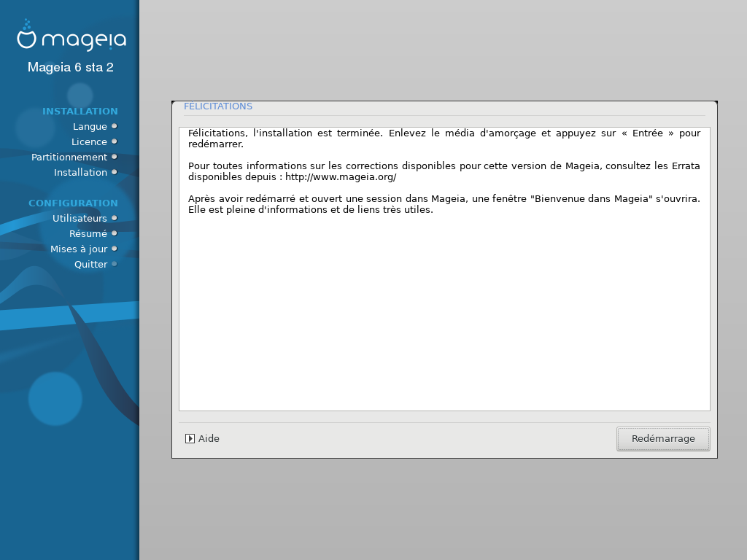The height and width of the screenshot is (560, 747).
Task: Click the paragraph starting 'Après avoir redémarré'
Action: click(444, 204)
